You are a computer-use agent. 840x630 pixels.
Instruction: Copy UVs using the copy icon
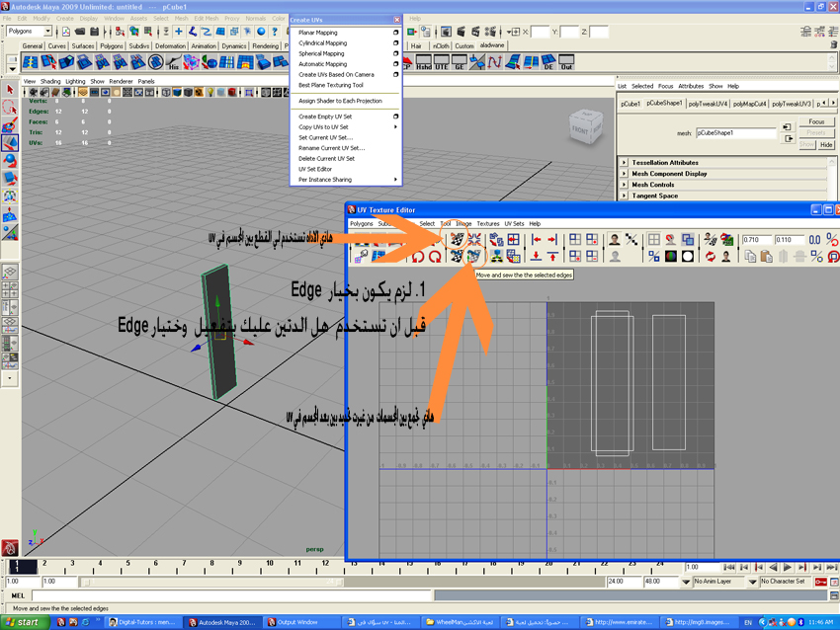coord(750,257)
